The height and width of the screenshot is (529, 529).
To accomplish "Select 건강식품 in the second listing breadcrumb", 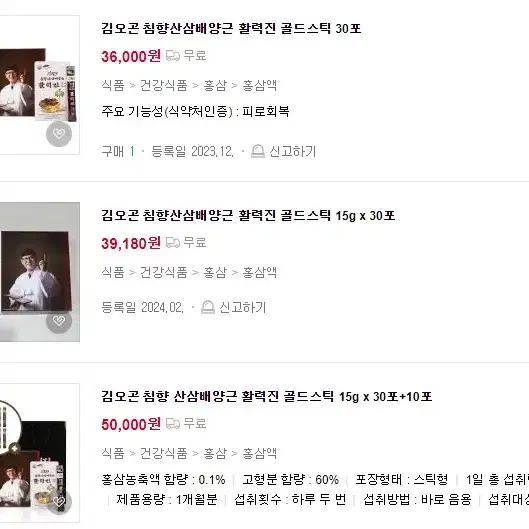I will point(164,272).
